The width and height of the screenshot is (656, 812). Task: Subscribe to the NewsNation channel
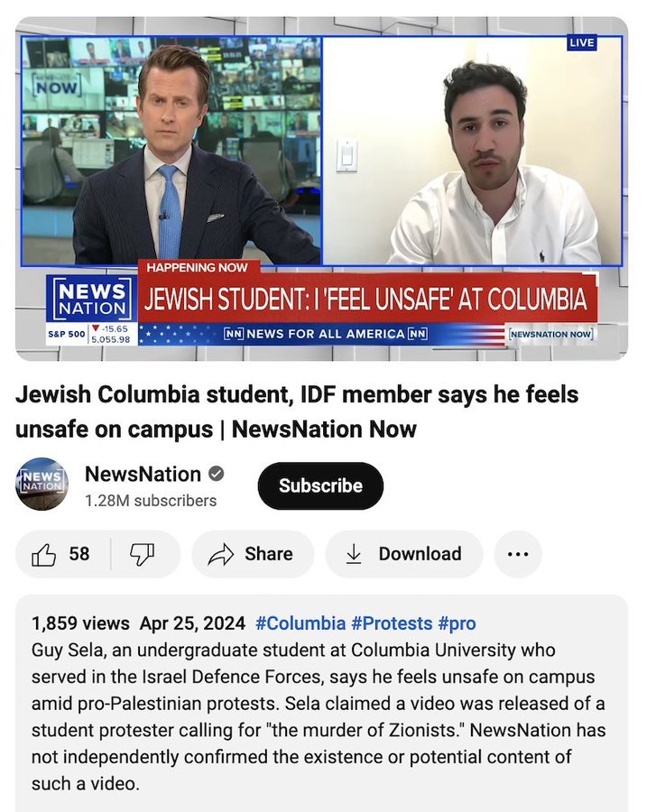point(320,485)
